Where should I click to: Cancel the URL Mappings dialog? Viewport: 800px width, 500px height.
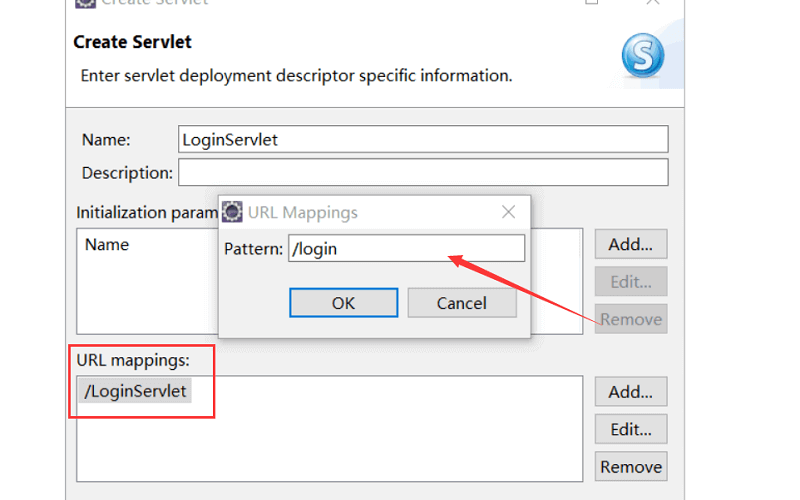(461, 303)
